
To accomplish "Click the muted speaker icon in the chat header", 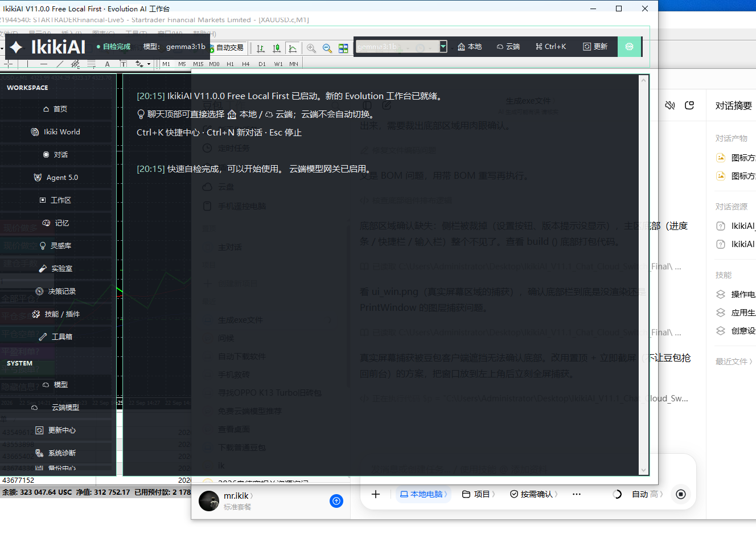I will coord(670,105).
